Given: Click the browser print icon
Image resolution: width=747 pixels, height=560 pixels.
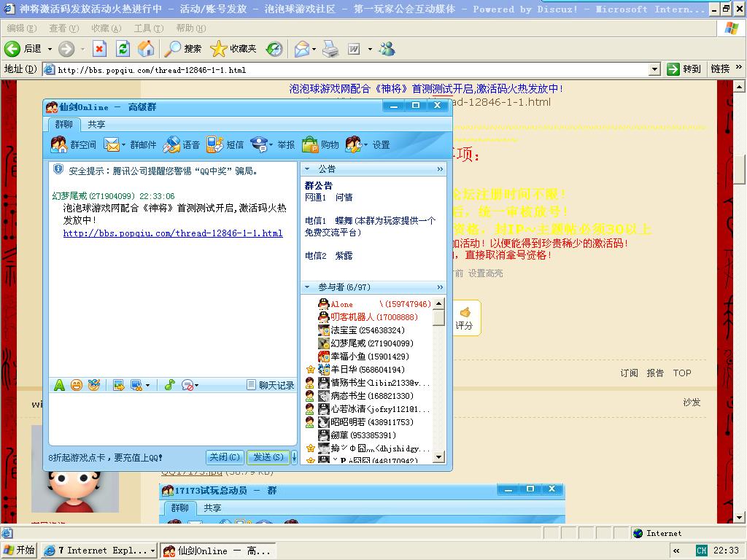Looking at the screenshot, I should 330,49.
